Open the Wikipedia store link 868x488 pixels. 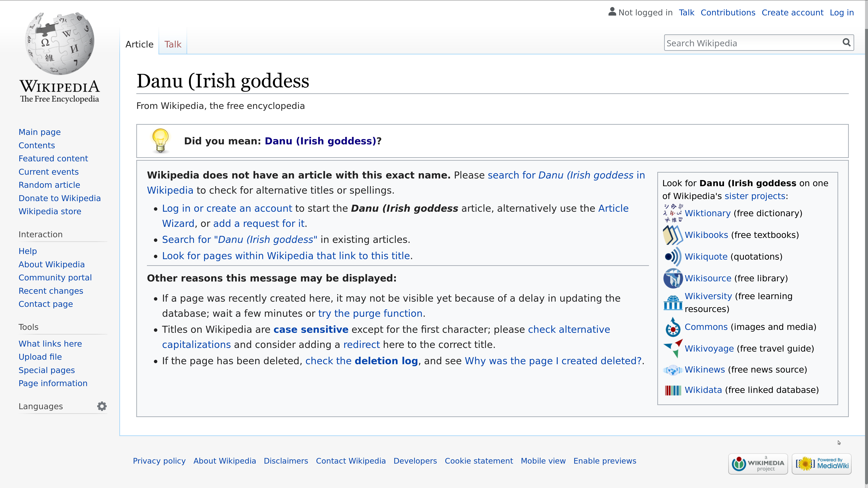pos(50,211)
